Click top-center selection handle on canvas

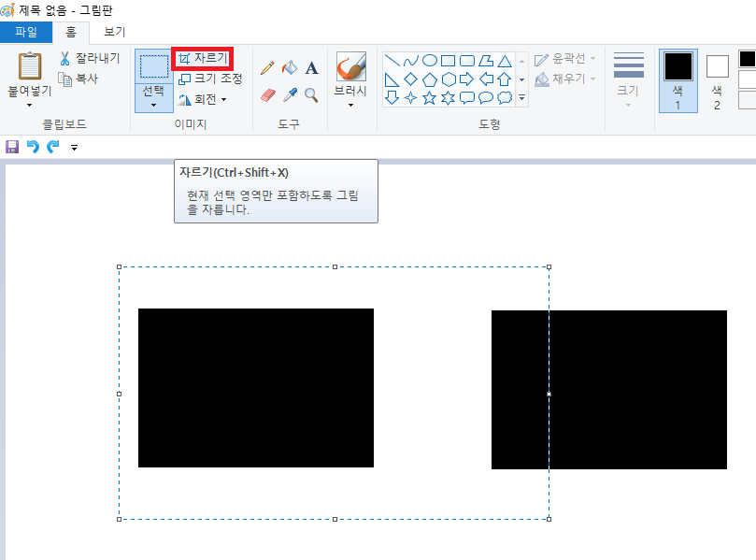pos(335,266)
